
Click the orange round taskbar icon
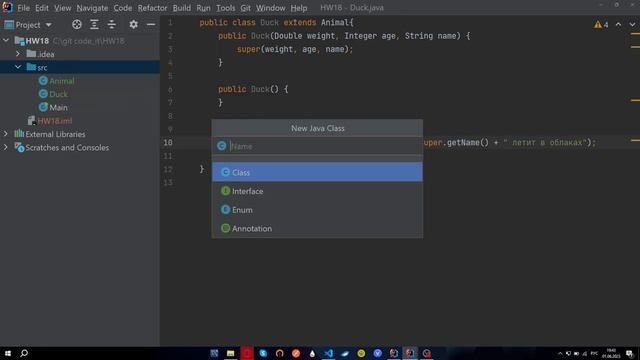296,353
